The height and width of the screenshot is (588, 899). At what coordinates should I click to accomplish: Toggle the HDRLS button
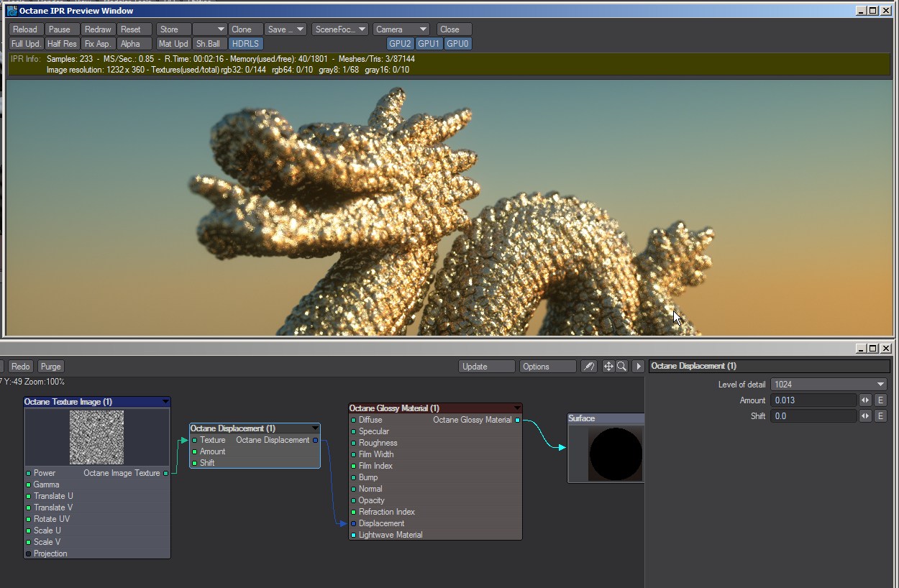coord(246,44)
